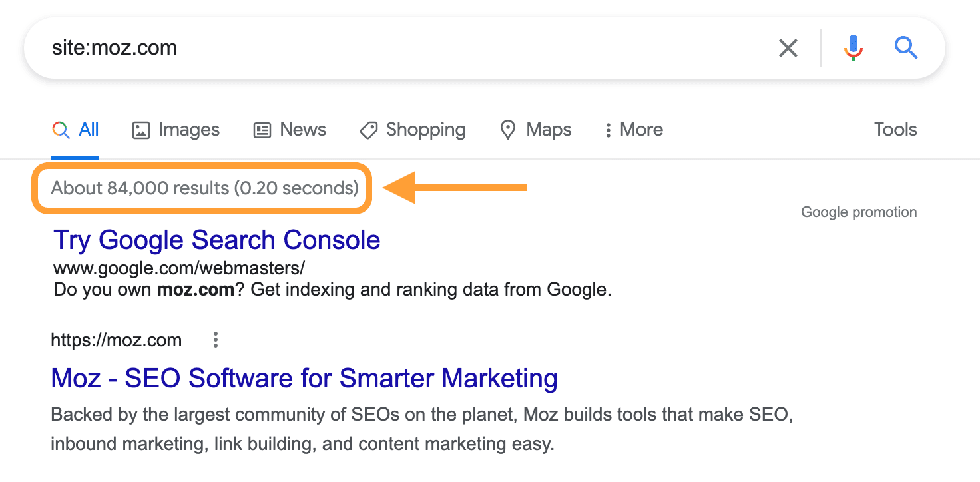
Task: Select the Images tab icon
Action: point(140,130)
